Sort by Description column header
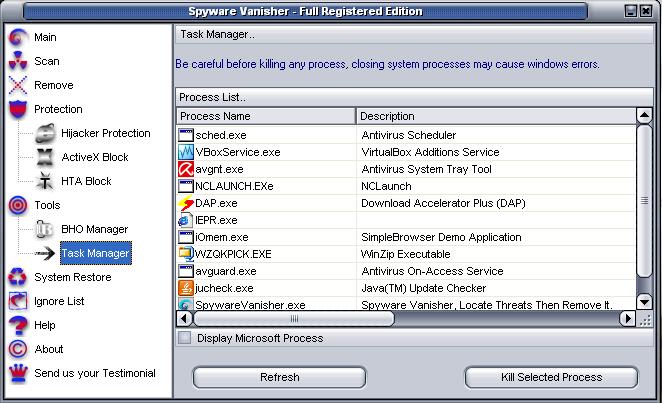The image size is (662, 403). click(x=496, y=116)
